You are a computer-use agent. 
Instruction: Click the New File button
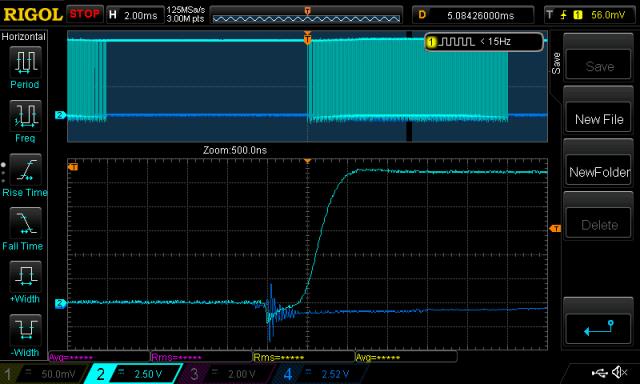click(x=598, y=119)
